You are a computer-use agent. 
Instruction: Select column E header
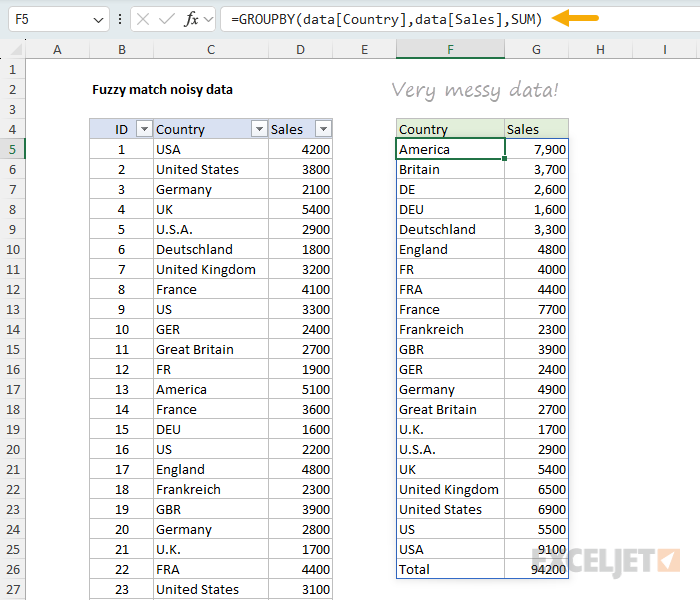[364, 50]
